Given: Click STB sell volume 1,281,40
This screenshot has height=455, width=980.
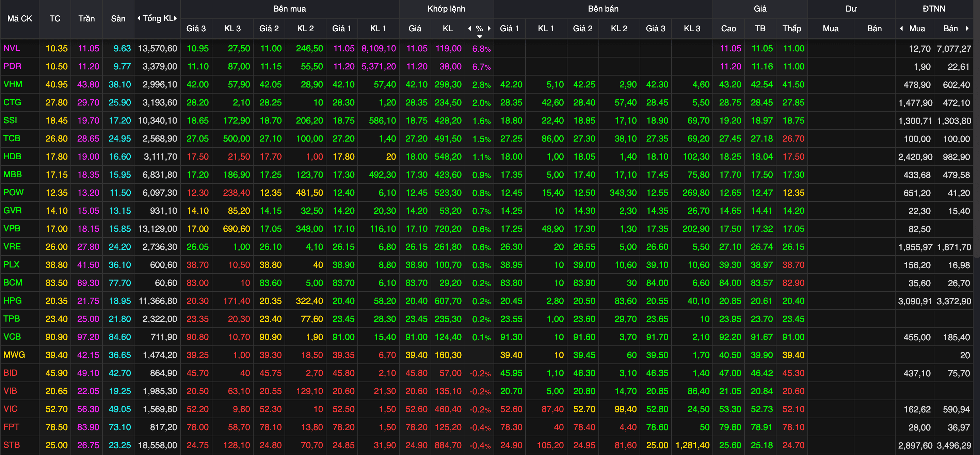Looking at the screenshot, I should (692, 445).
